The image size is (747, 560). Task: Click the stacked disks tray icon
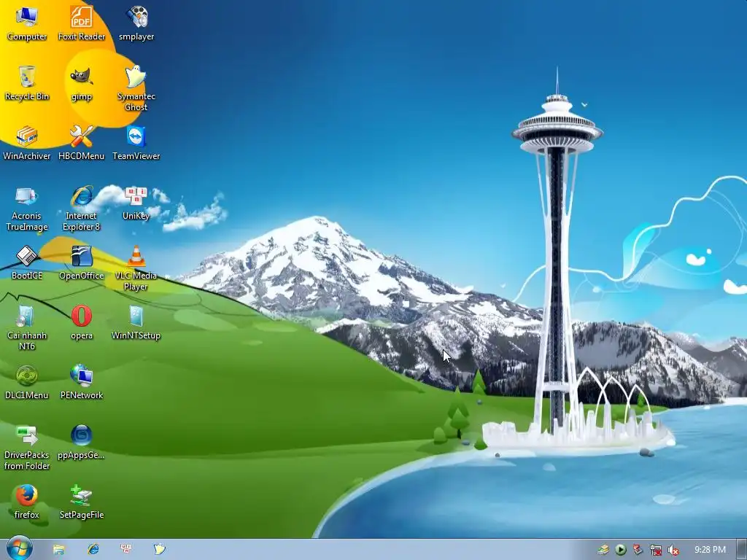point(603,550)
